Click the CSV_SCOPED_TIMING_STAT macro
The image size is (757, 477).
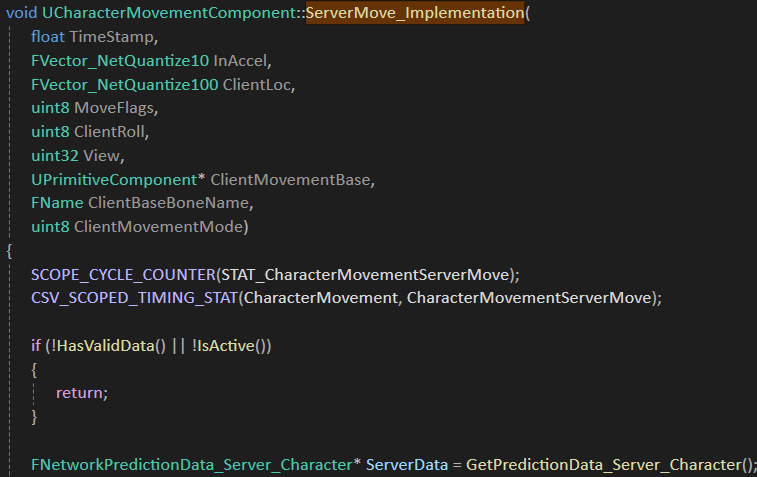tap(135, 298)
